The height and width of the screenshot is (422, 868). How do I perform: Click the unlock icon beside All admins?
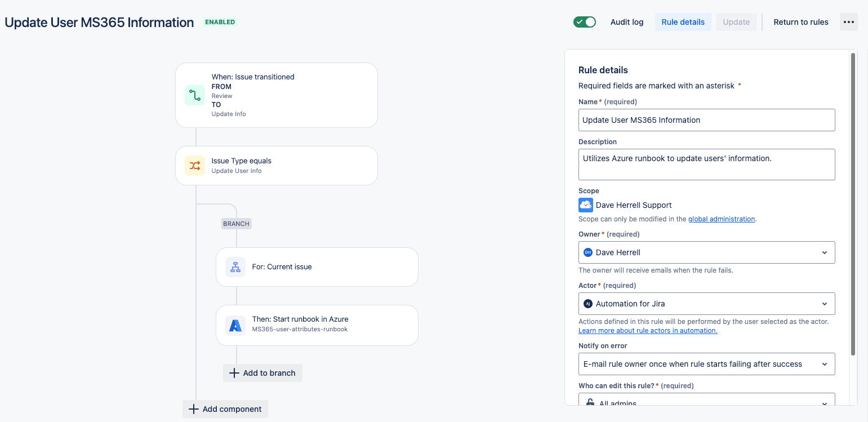(x=590, y=403)
